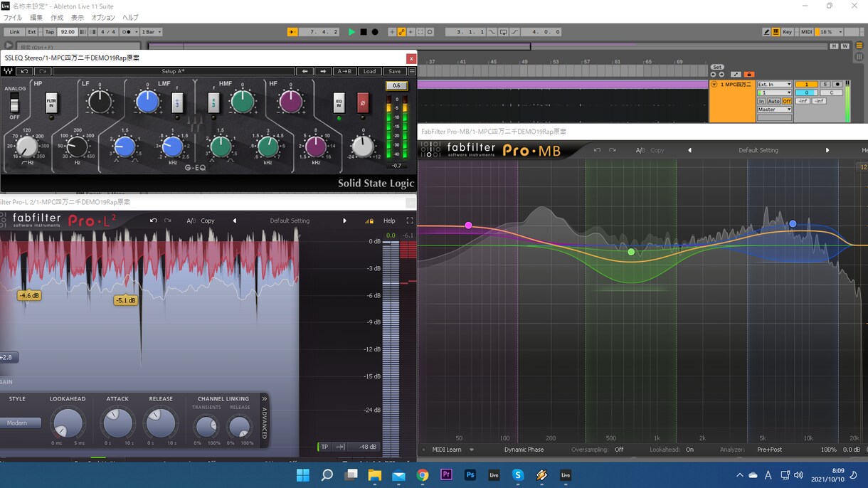
Task: Open input channel 1 dropdown on track
Action: click(774, 92)
